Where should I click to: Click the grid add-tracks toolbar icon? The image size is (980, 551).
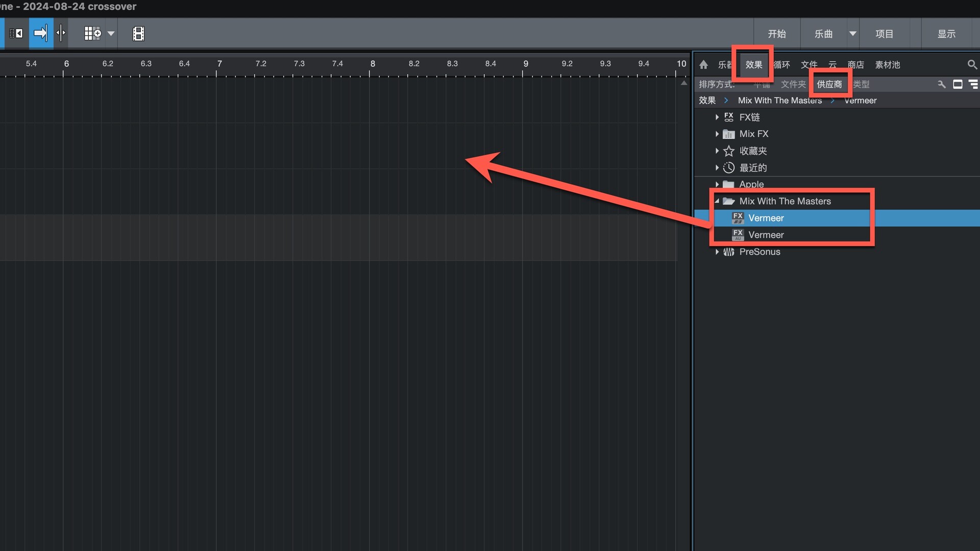92,34
